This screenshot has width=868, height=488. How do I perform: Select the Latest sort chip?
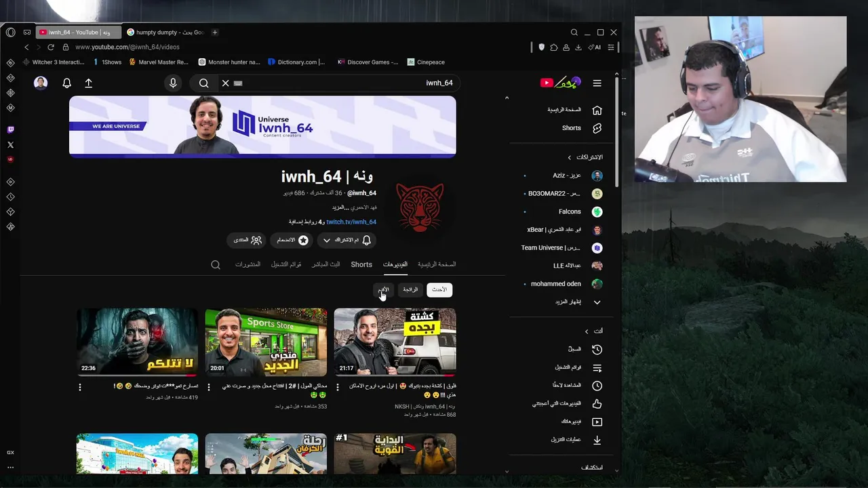pos(439,289)
